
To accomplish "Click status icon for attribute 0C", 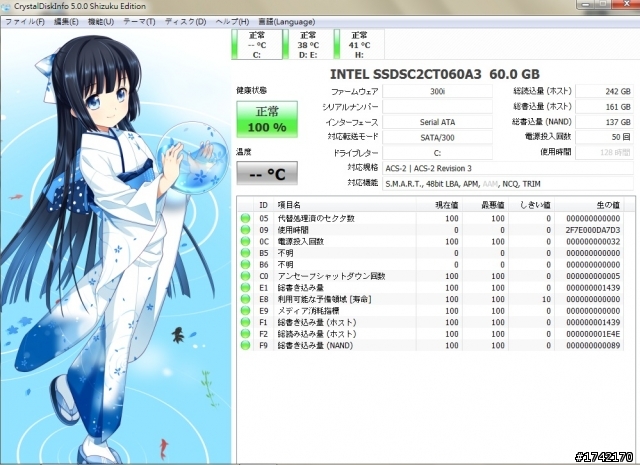I will click(245, 241).
